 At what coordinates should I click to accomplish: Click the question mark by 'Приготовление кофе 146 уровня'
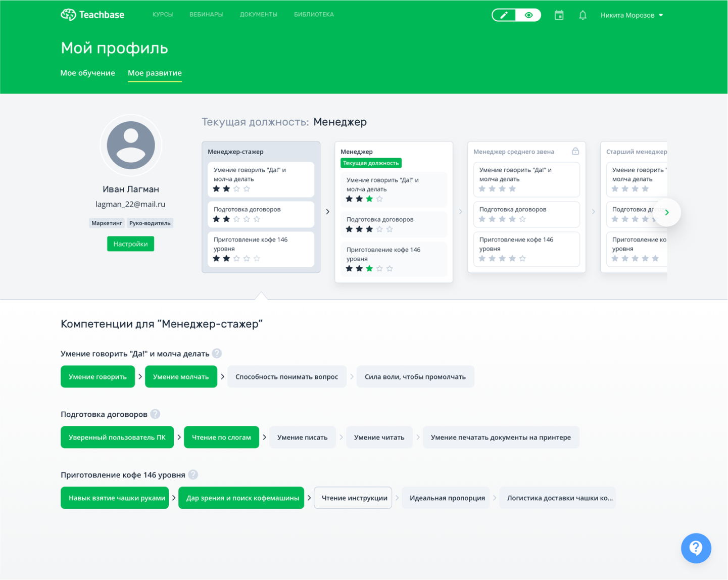(192, 474)
